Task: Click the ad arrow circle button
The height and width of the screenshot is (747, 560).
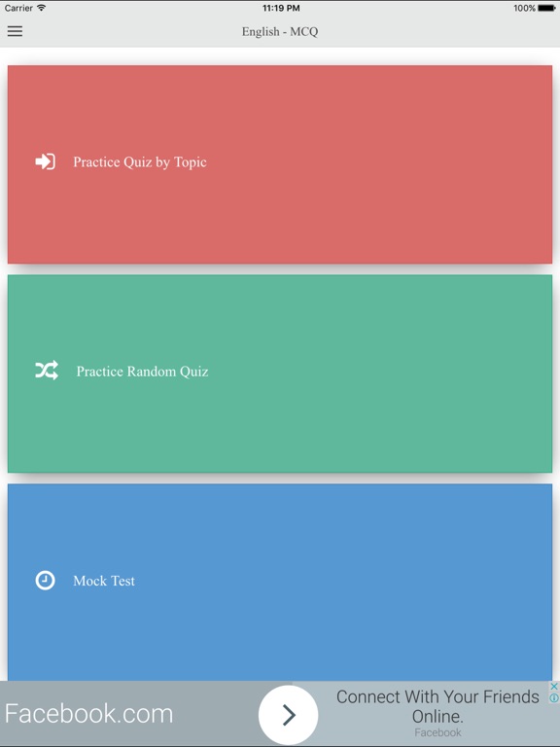Action: point(288,715)
